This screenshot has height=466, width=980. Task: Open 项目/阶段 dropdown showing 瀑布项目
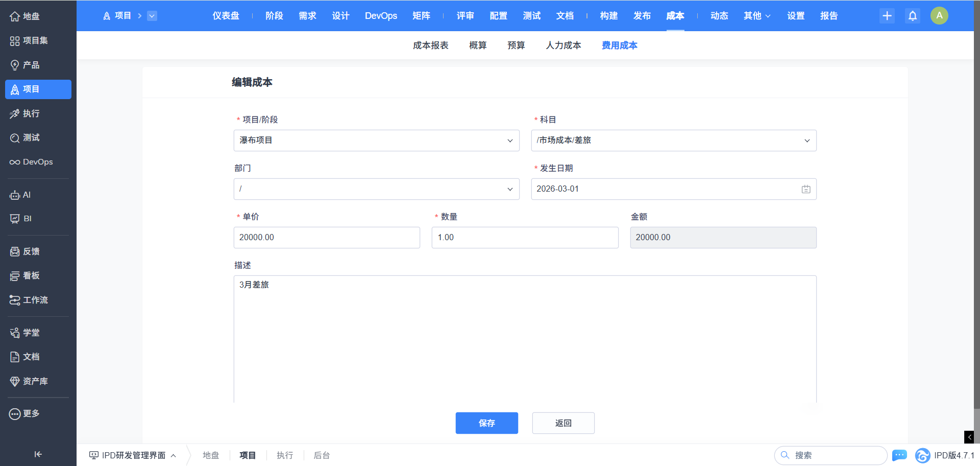point(377,141)
